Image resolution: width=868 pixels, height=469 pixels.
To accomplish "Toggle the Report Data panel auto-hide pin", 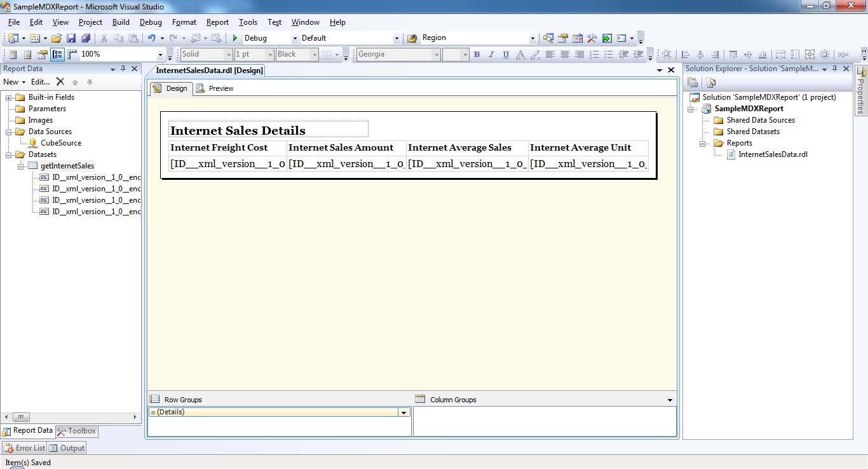I will click(x=123, y=69).
